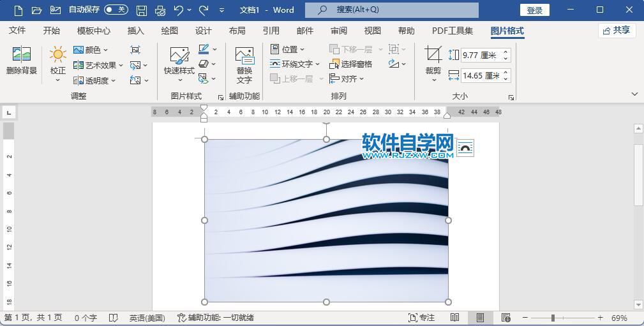Open the 大小 size dialog launcher
Screen dimensions: 644x326
tap(511, 98)
